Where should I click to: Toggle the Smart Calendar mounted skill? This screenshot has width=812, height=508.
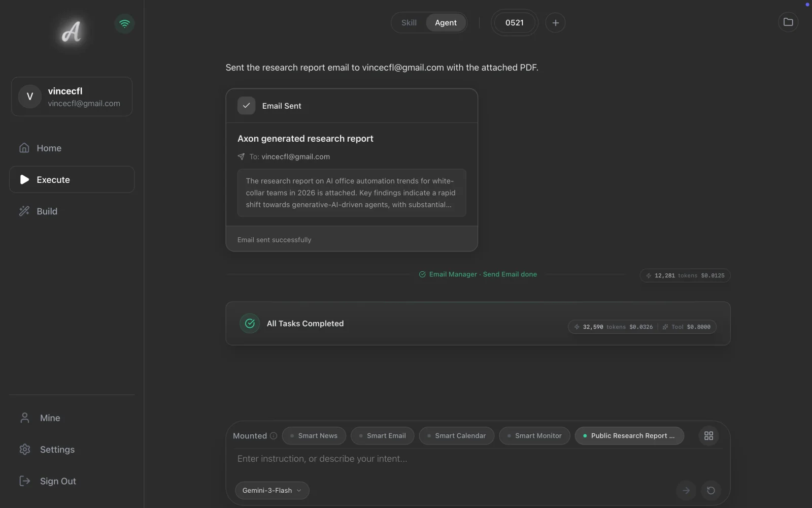[x=457, y=436]
